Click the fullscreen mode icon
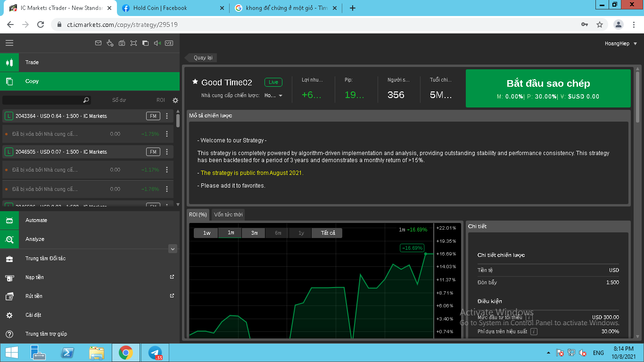 click(133, 43)
